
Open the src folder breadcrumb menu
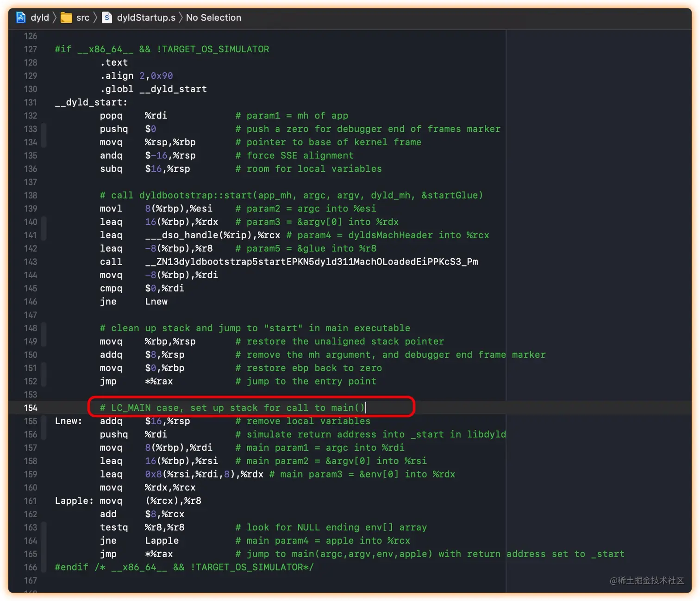point(83,18)
